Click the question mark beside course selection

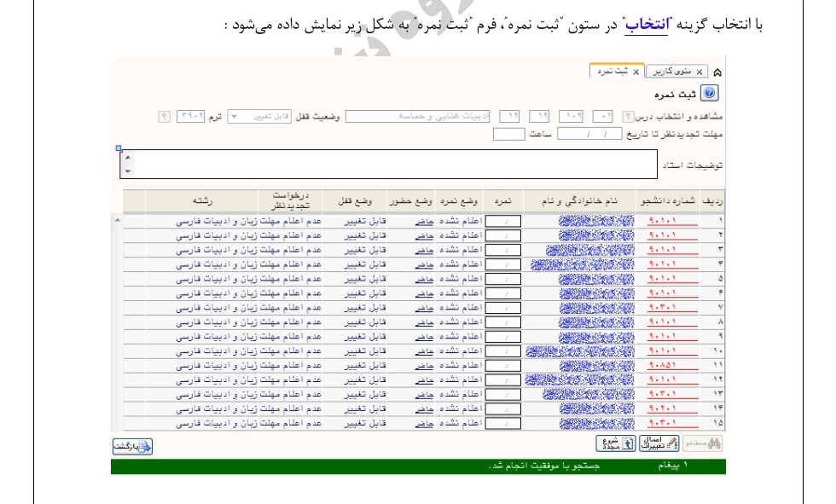[628, 116]
